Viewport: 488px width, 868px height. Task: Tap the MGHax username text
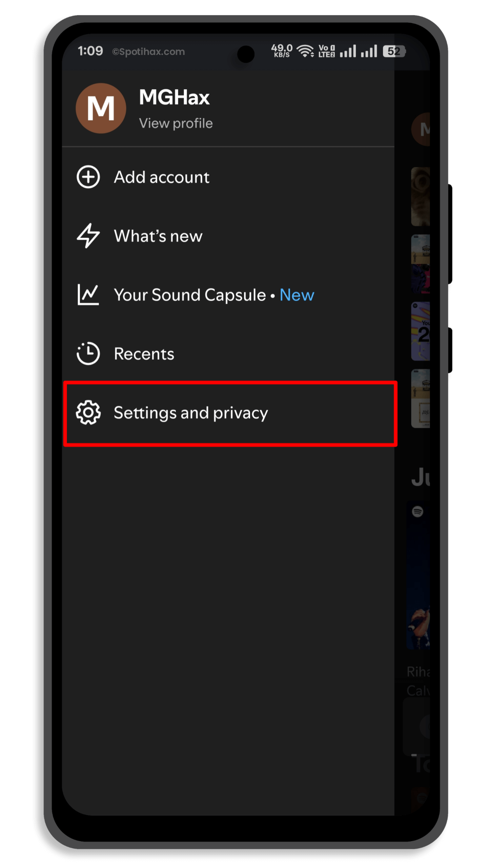click(x=174, y=97)
